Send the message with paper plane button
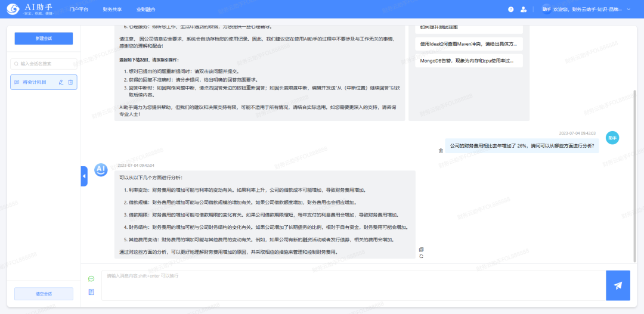 click(x=618, y=285)
